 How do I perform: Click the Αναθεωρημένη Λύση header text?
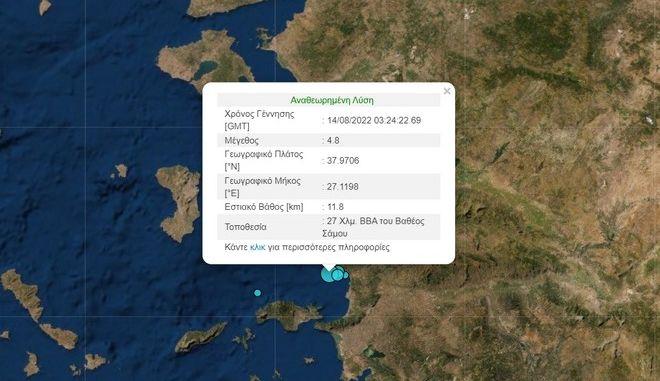click(332, 100)
